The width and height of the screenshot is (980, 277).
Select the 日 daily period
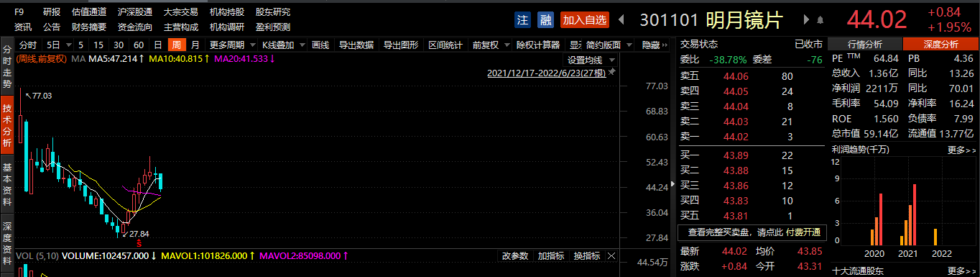pyautogui.click(x=157, y=45)
